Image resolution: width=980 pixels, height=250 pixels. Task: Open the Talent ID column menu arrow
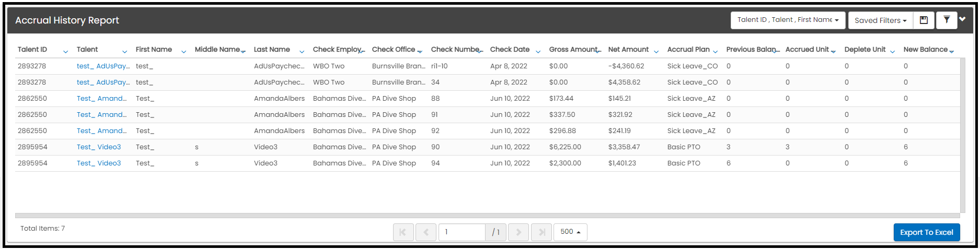65,51
